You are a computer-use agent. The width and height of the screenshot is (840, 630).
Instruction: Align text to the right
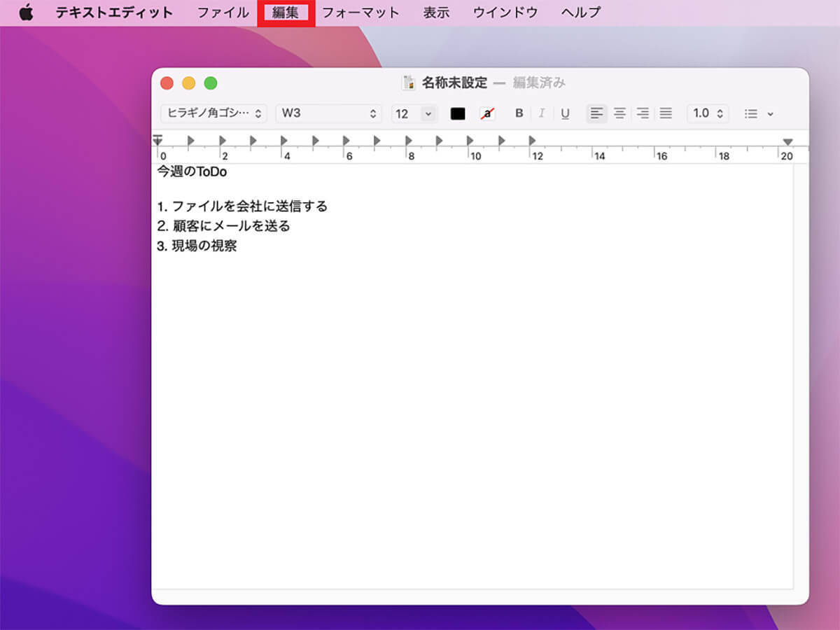coord(643,113)
